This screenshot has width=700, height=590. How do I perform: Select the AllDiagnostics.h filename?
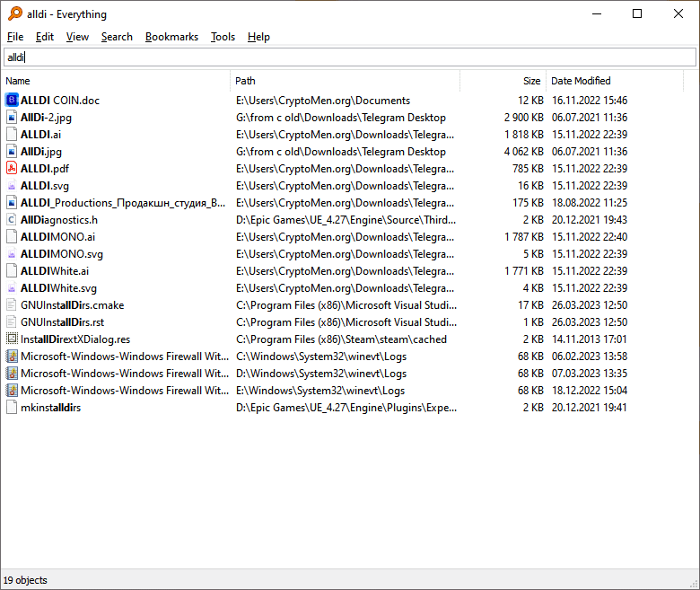[x=59, y=220]
